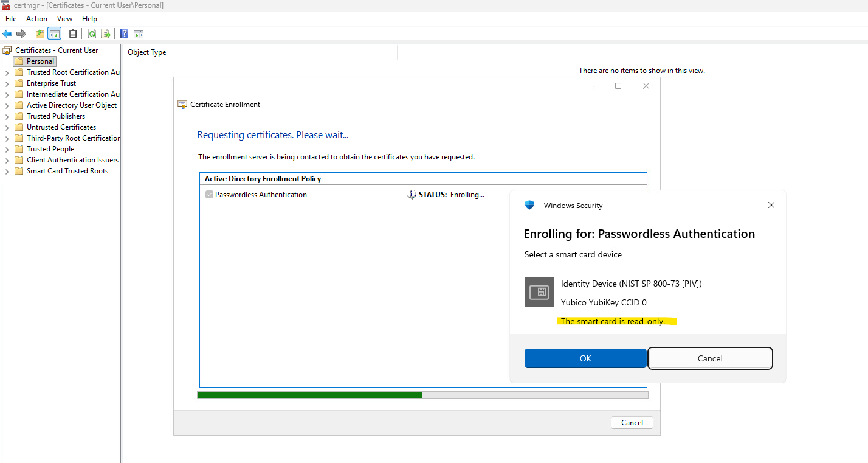Click the clipboard toolbar icon
The height and width of the screenshot is (463, 868).
(73, 33)
